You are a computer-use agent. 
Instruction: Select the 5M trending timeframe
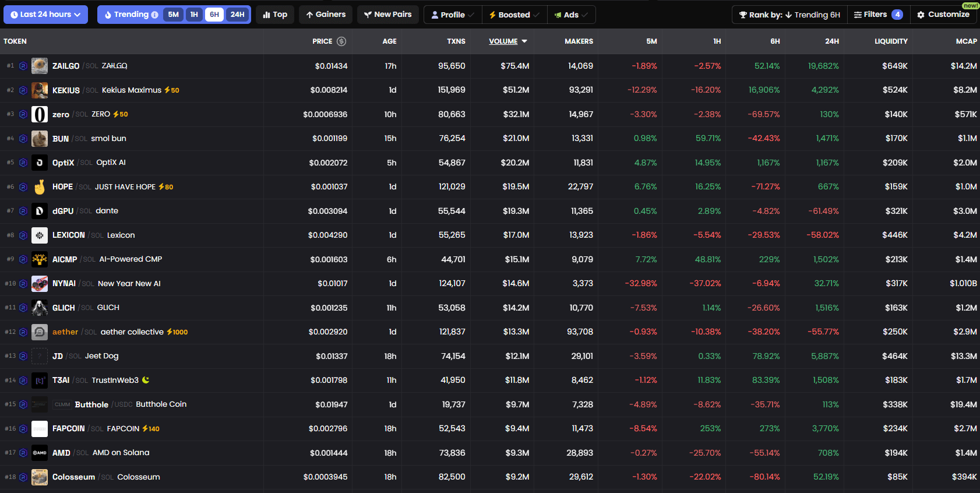174,15
